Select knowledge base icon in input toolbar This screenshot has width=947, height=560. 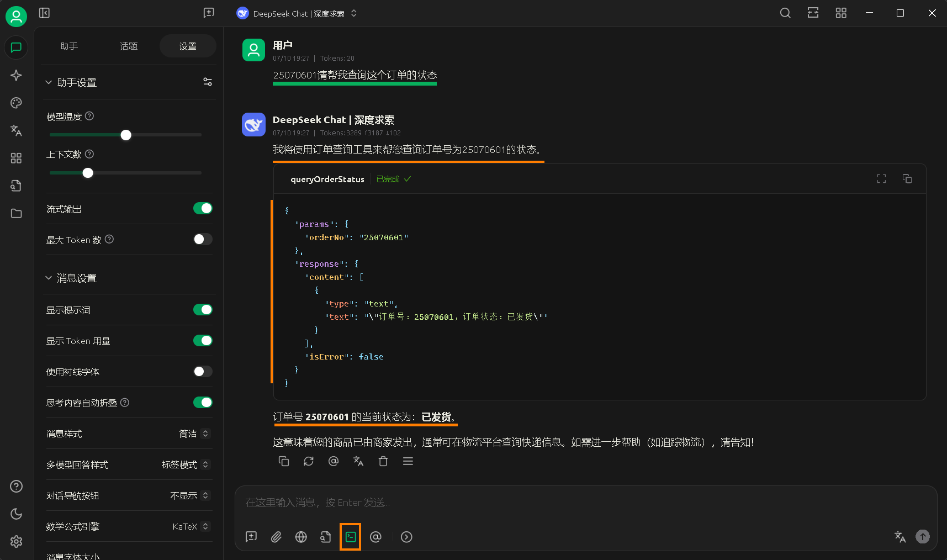(326, 537)
